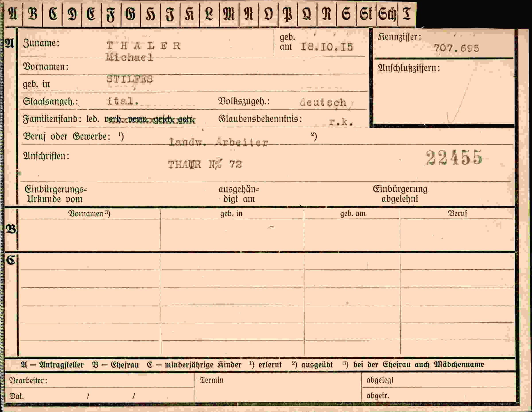
Task: Click the marital status 'led.'
Action: point(93,119)
